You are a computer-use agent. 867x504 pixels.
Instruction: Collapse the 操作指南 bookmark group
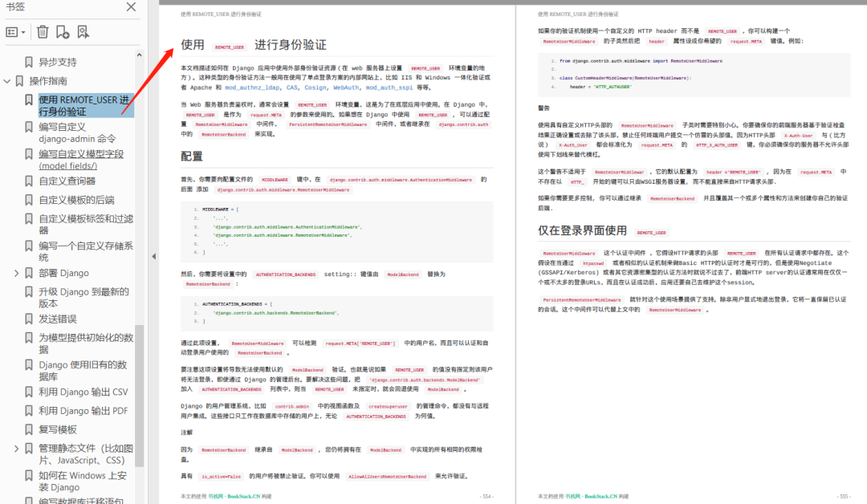point(6,81)
